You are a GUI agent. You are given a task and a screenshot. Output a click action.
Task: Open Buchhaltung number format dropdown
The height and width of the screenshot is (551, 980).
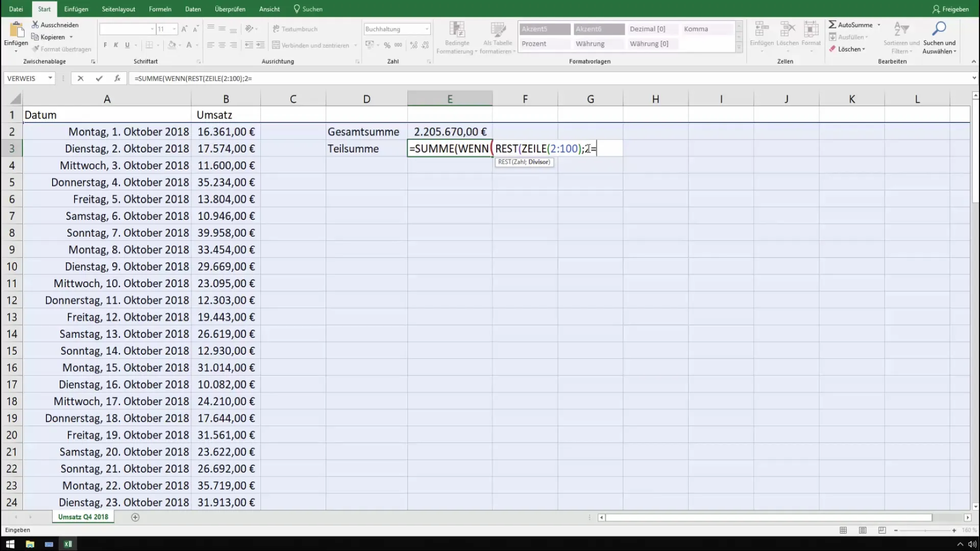click(427, 29)
